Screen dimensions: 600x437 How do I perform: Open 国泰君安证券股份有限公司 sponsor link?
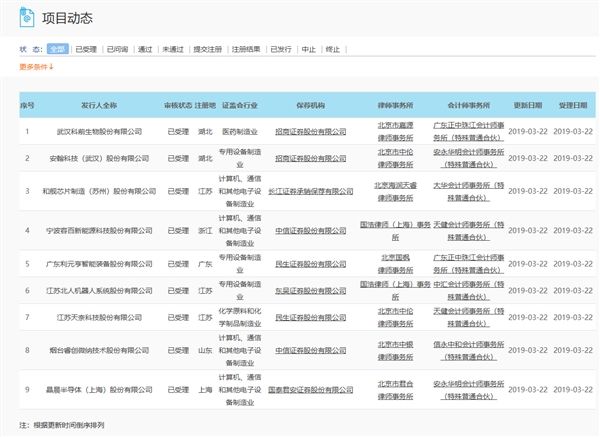point(310,390)
